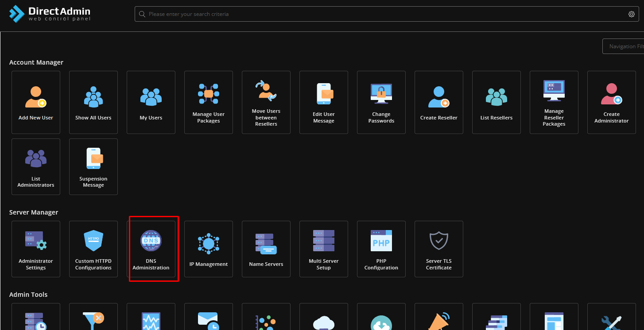This screenshot has width=644, height=330.
Task: Open My Users section
Action: [151, 102]
